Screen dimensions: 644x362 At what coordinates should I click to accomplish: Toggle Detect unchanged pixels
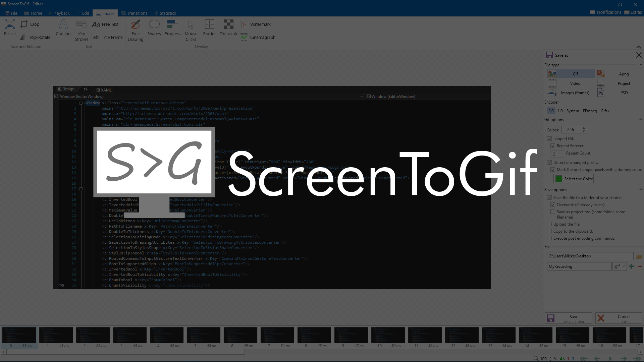click(x=550, y=162)
